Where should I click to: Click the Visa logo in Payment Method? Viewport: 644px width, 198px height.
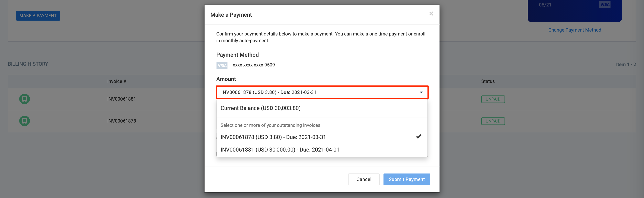tap(222, 65)
